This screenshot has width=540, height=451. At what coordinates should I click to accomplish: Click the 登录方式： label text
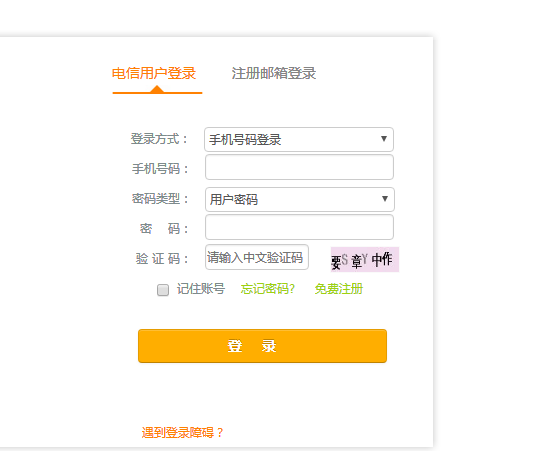pyautogui.click(x=159, y=139)
